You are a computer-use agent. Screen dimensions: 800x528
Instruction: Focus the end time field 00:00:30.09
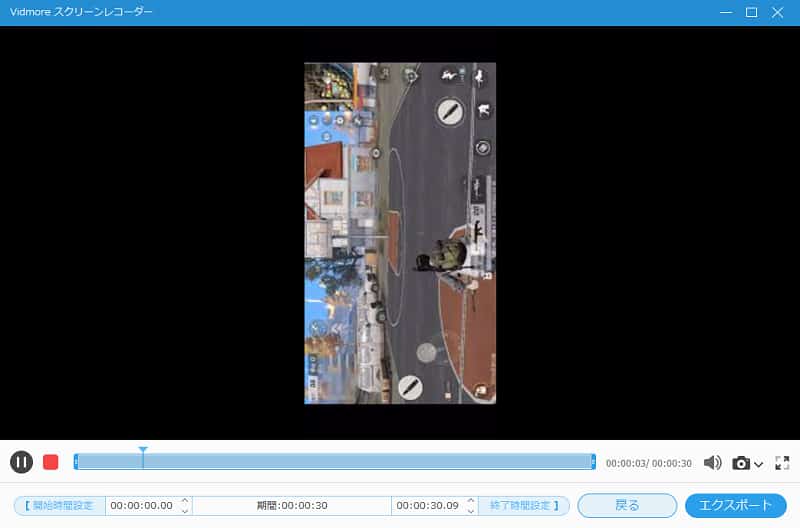pos(427,505)
